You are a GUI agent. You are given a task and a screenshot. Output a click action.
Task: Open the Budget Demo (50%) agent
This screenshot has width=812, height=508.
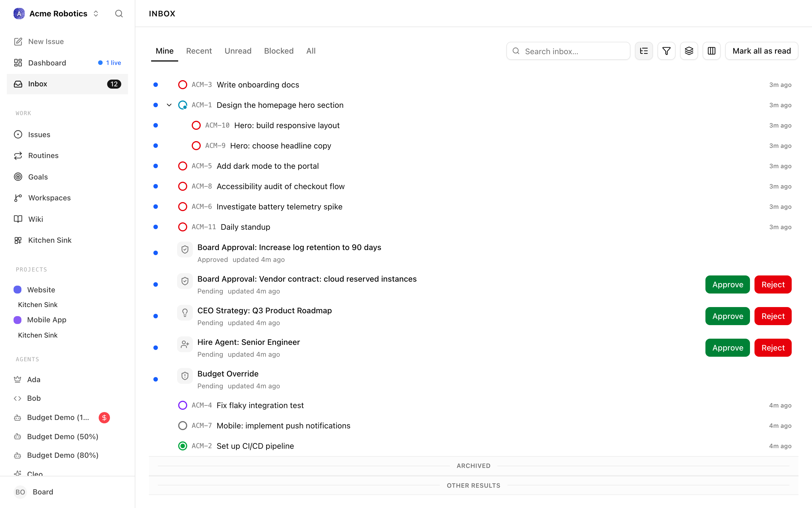[67, 436]
